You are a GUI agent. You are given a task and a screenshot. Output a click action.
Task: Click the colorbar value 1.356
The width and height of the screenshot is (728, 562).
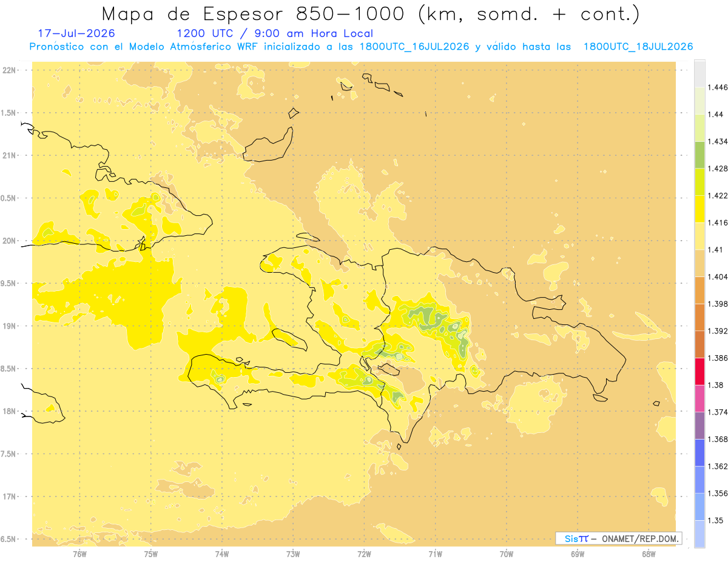pos(718,493)
